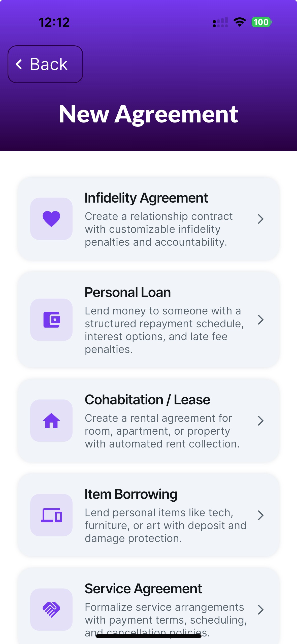Viewport: 297px width, 644px height.
Task: Choose the Cohabitation / Lease description text
Action: click(x=162, y=431)
